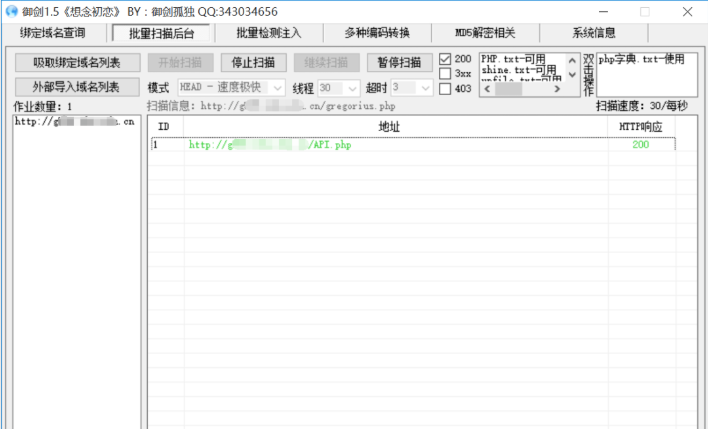Switch to 绑定域名查询 tab
The height and width of the screenshot is (429, 708).
pyautogui.click(x=53, y=33)
